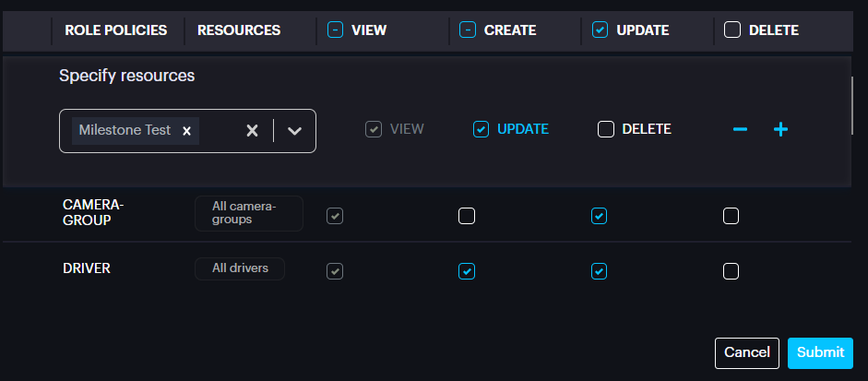This screenshot has width=868, height=381.
Task: Toggle the CREATE column header checkbox
Action: click(x=468, y=30)
